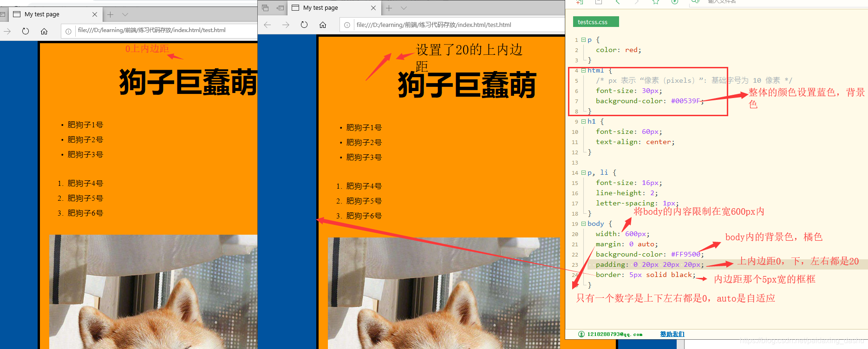Add new tab in middle browser window

click(x=389, y=8)
